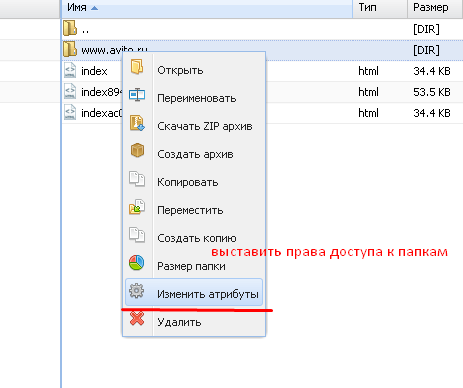Viewport: 463px width, 388px height.
Task: Click the parent directory folder icon
Action: pos(70,28)
